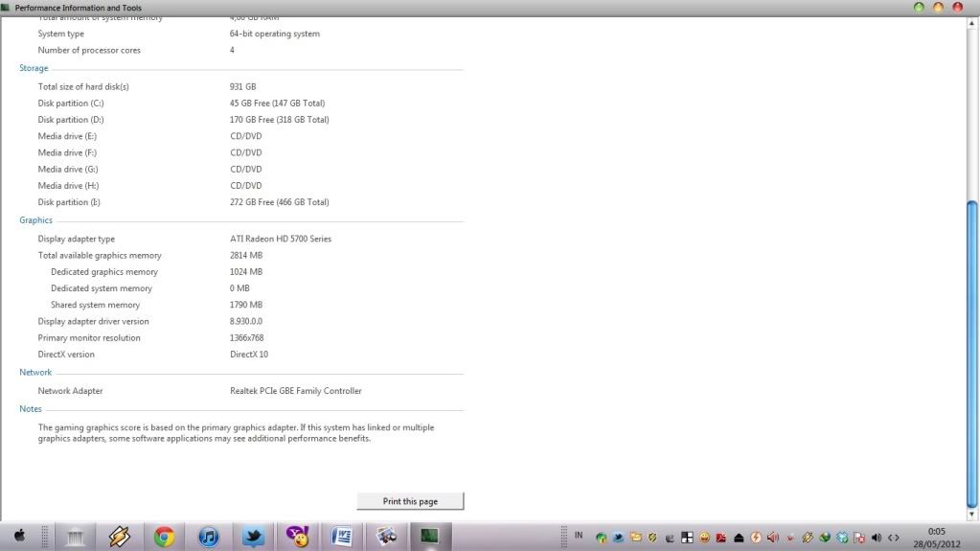Open Yahoo Messenger from the taskbar

(x=297, y=537)
